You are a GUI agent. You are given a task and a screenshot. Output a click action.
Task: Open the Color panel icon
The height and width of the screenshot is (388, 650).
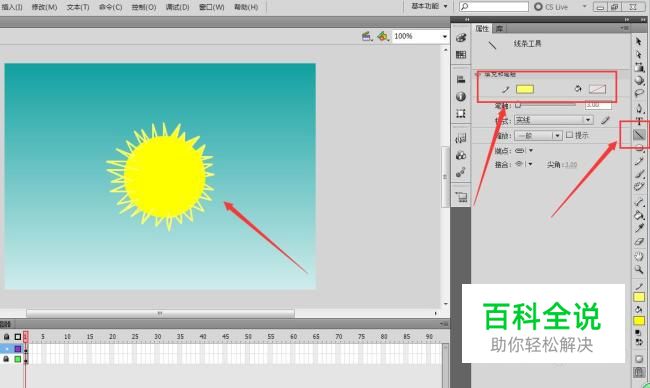(x=461, y=38)
